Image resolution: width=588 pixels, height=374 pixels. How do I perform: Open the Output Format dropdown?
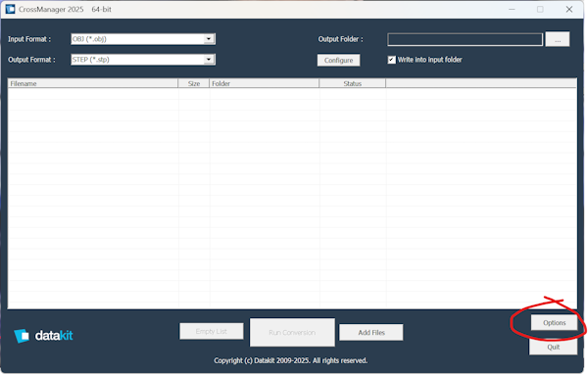pyautogui.click(x=143, y=60)
